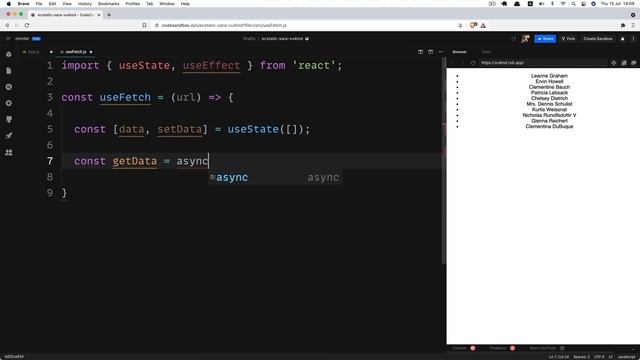Open macOS Spotlight search icon
This screenshot has height=360, width=640.
pyautogui.click(x=573, y=4)
